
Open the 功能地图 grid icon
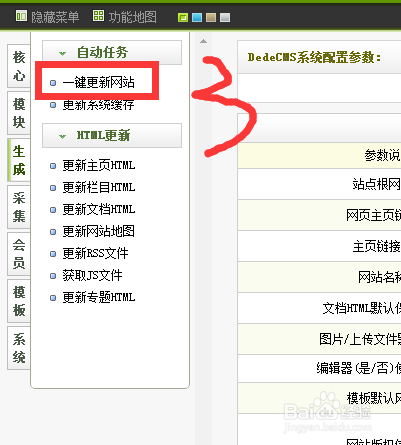point(98,16)
